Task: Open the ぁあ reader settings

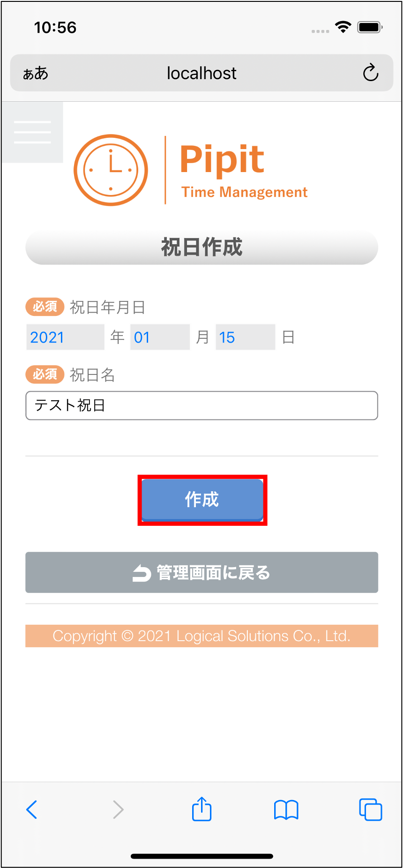Action: [x=36, y=73]
